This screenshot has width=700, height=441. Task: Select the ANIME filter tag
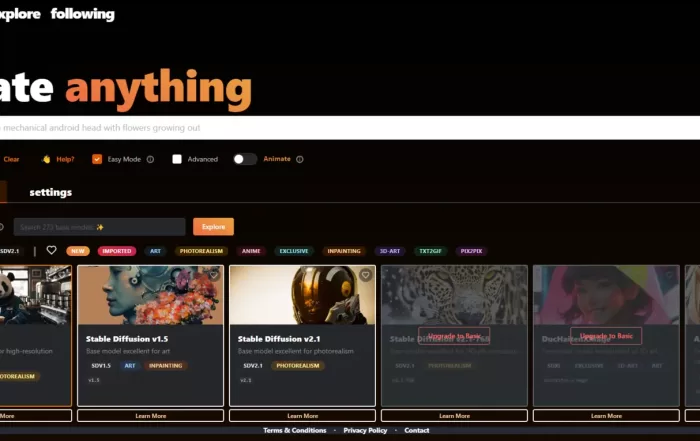pos(251,251)
